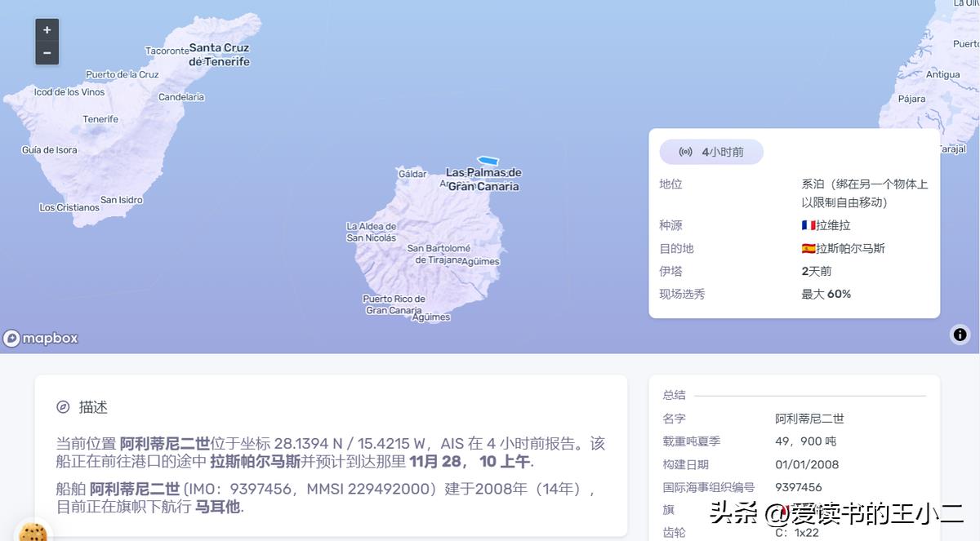Click the Spanish flag next to 拉斯帕尔马斯

click(x=808, y=248)
